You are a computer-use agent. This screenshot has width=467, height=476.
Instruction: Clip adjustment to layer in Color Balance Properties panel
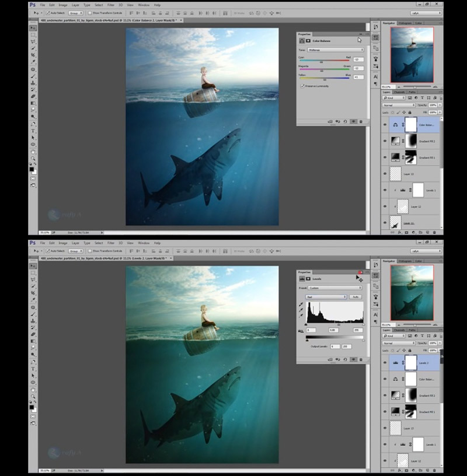point(330,121)
